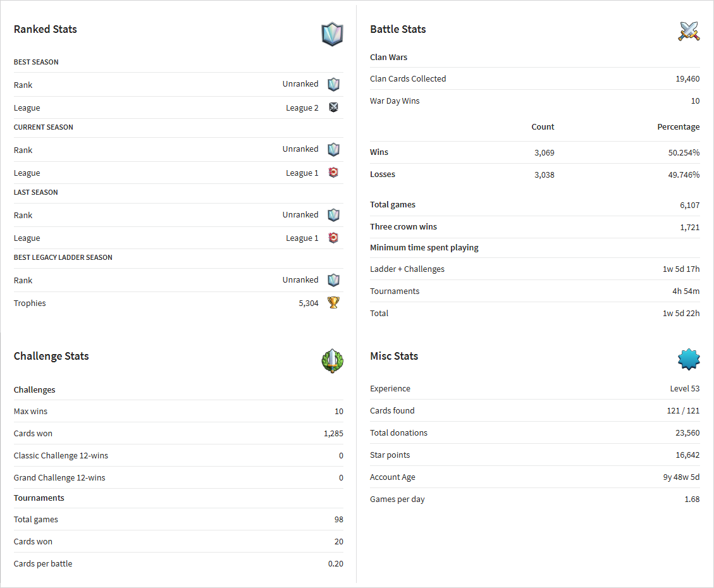Image resolution: width=714 pixels, height=588 pixels.
Task: Click the Count column header
Action: pos(543,127)
